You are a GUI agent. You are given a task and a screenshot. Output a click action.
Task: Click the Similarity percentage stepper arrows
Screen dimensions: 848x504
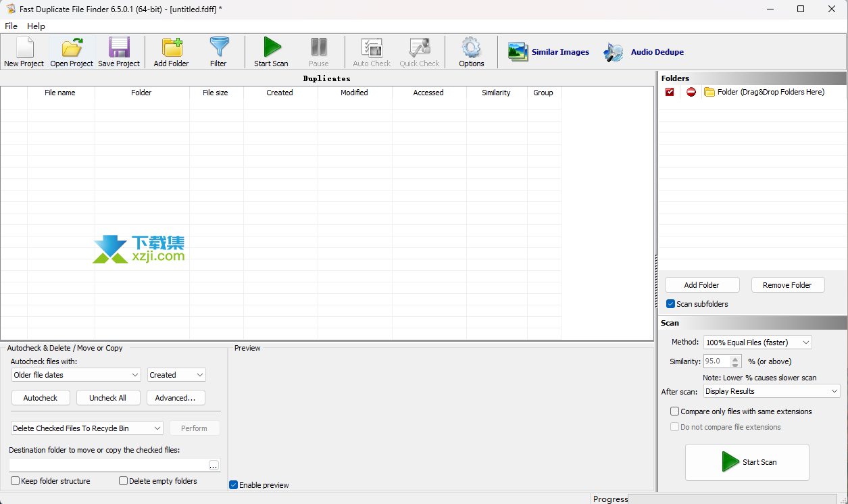[x=736, y=361]
